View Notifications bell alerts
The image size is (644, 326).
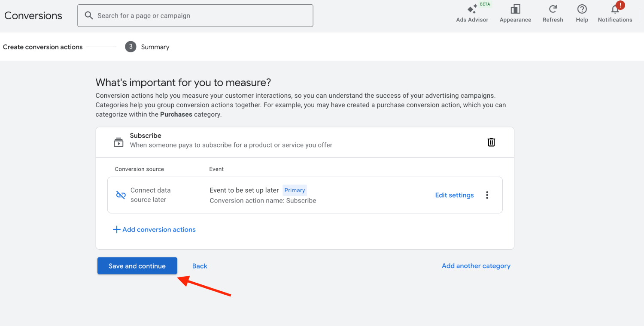pos(615,14)
